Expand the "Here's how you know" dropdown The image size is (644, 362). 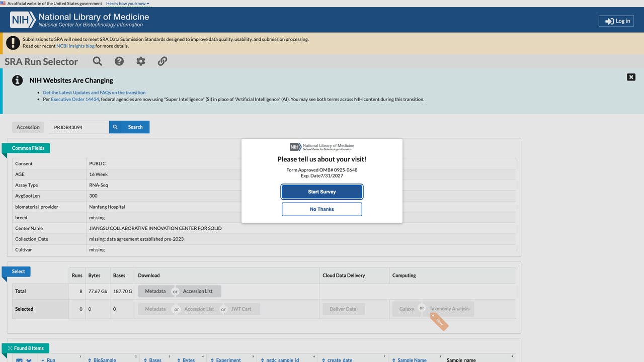click(128, 4)
